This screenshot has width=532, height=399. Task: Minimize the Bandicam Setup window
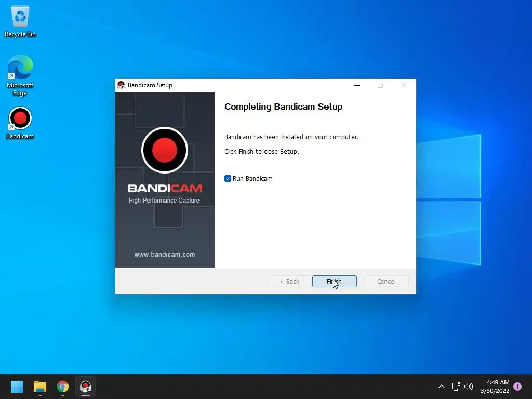pyautogui.click(x=356, y=85)
